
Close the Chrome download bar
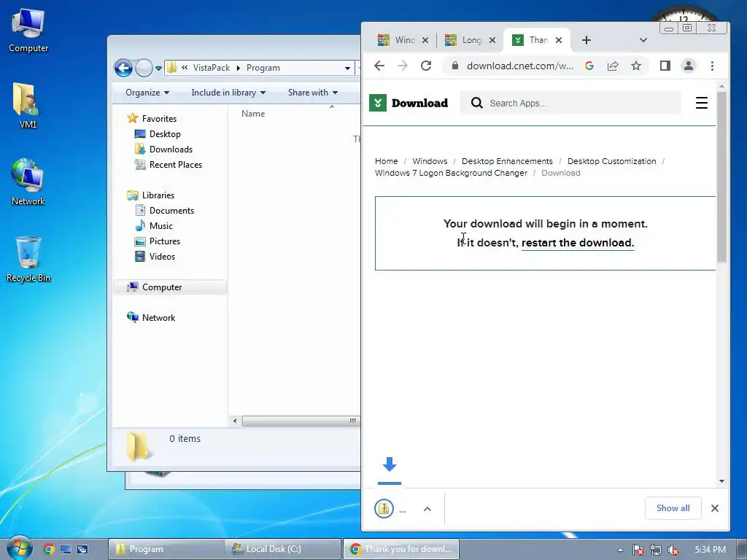pyautogui.click(x=715, y=508)
